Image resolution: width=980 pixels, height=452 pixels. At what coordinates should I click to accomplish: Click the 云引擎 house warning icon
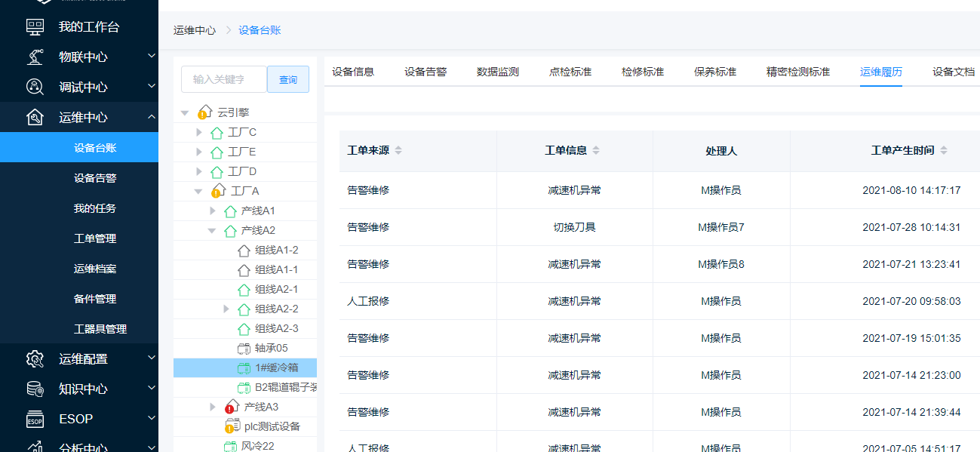(204, 112)
